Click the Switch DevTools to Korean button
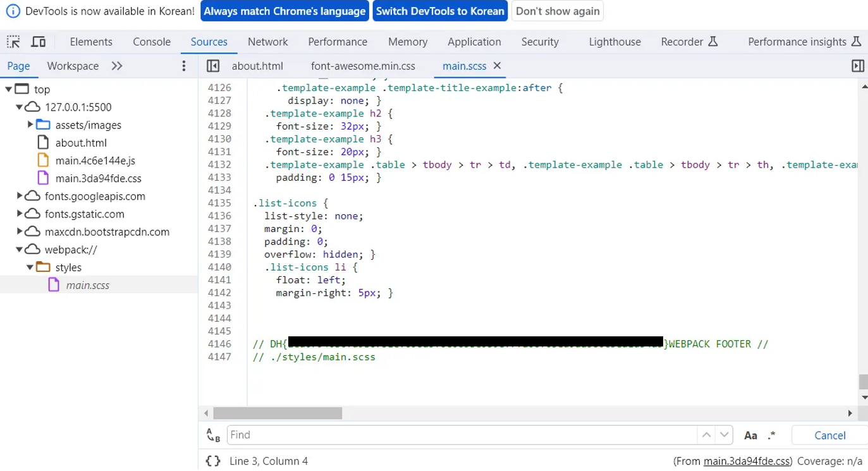Image resolution: width=868 pixels, height=471 pixels. click(x=440, y=11)
